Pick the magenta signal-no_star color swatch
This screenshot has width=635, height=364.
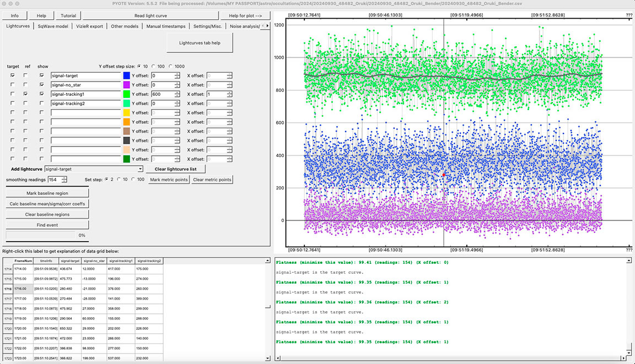pyautogui.click(x=126, y=85)
